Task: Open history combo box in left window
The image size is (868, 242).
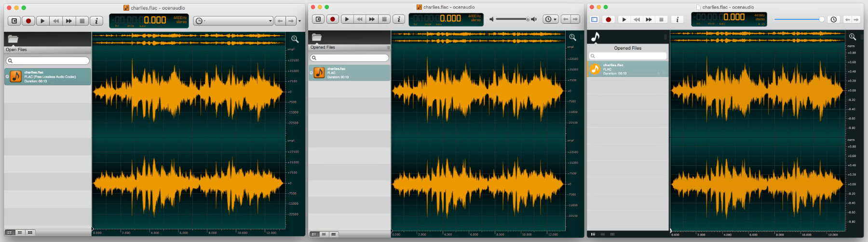Action: 233,21
